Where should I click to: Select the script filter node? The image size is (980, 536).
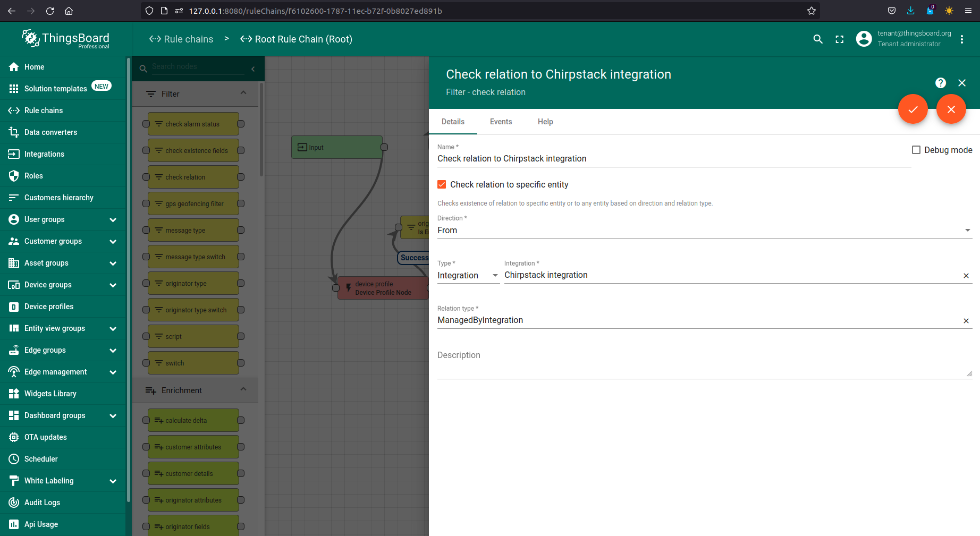click(193, 336)
